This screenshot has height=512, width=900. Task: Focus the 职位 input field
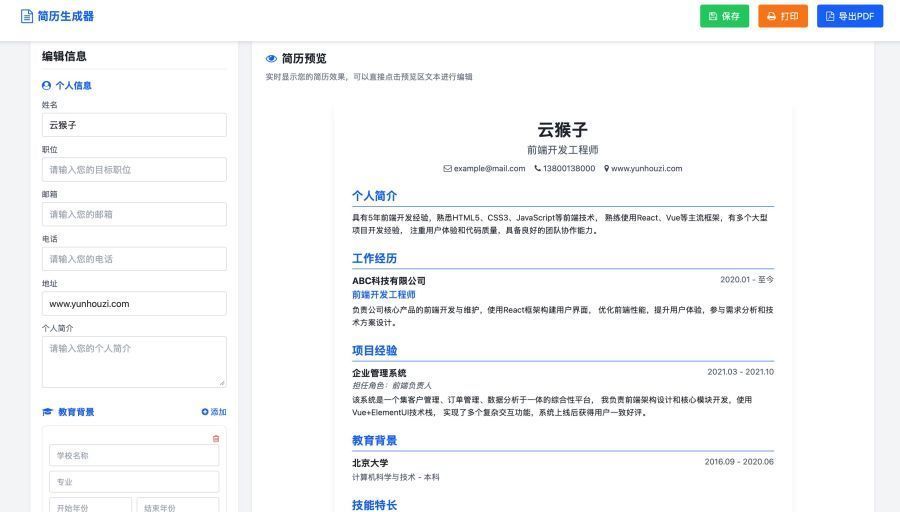134,170
